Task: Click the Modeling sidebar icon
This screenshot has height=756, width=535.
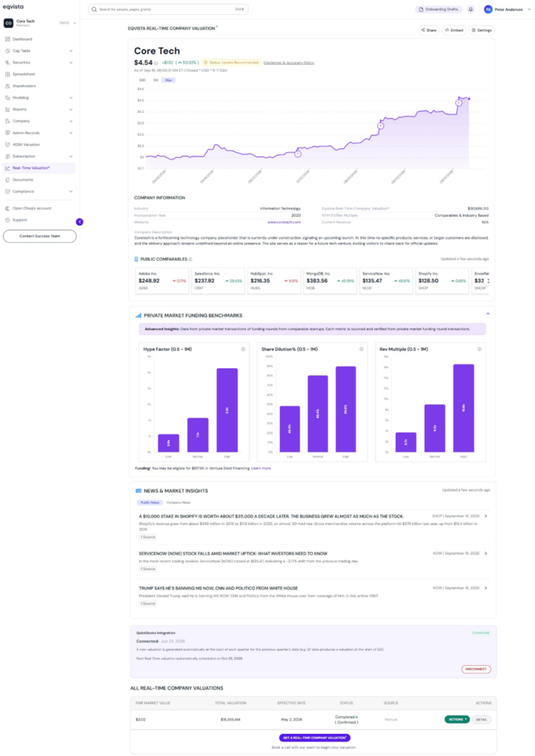Action: click(x=7, y=98)
